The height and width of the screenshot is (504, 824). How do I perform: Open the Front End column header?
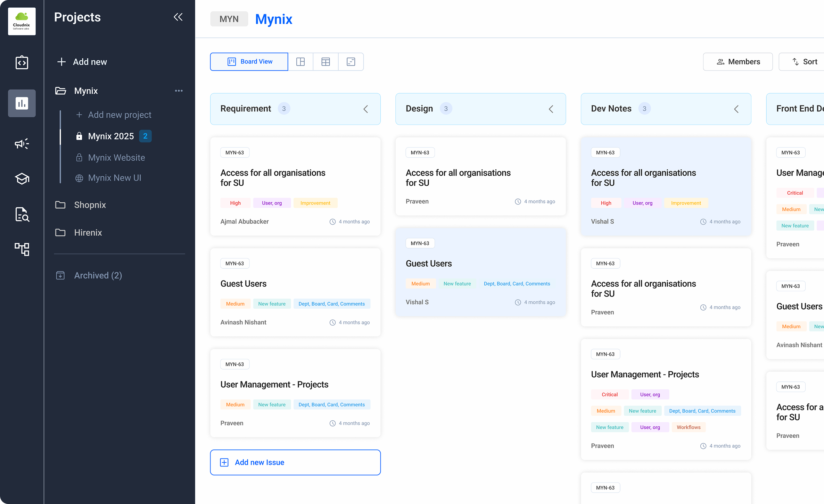795,109
